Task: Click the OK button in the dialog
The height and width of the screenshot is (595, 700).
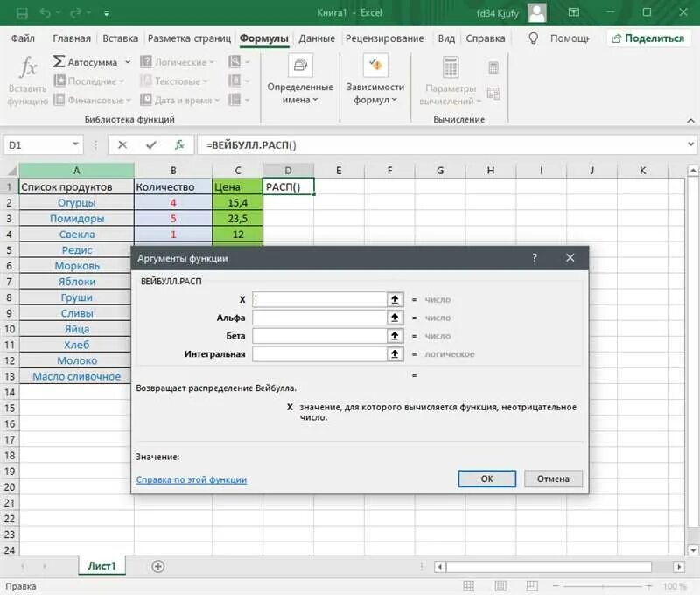Action: [487, 479]
